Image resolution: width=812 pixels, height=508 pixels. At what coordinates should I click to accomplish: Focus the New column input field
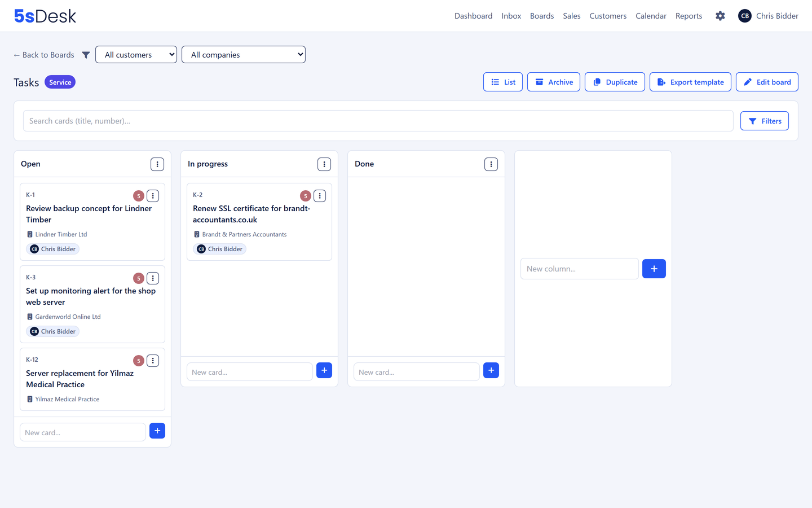(580, 269)
